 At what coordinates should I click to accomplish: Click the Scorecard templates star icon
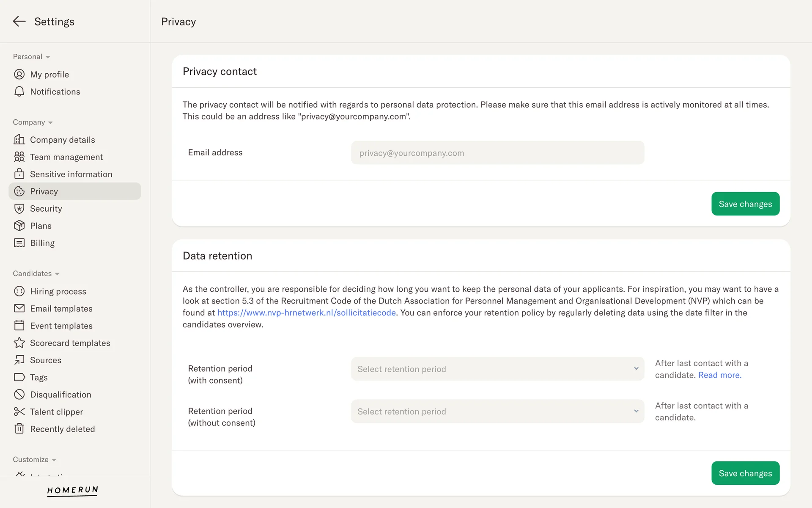pos(19,343)
